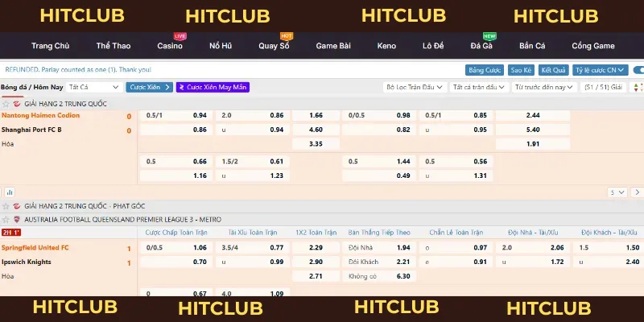Select Keno in the navigation bar
644x322 pixels.
(x=386, y=46)
